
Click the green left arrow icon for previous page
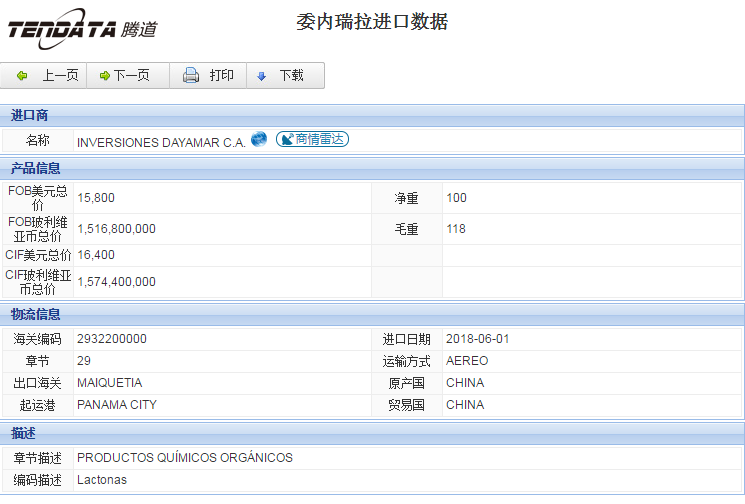(22, 76)
